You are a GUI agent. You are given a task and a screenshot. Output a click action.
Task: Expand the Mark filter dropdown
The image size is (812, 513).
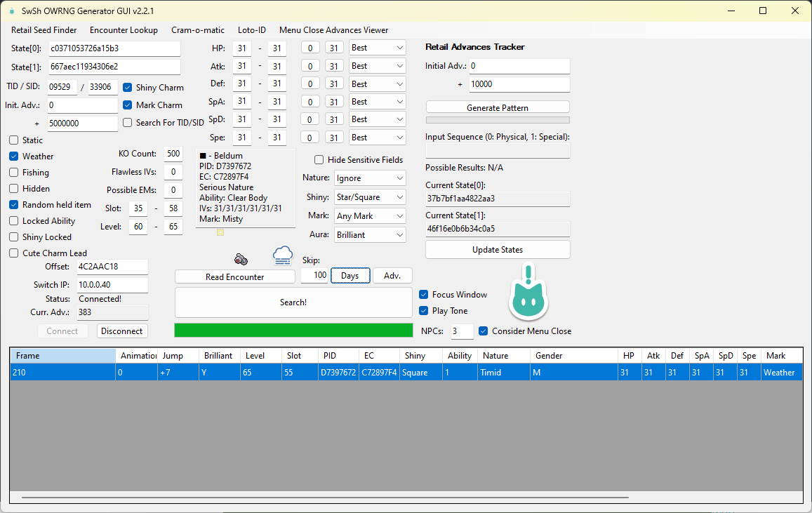click(x=370, y=216)
